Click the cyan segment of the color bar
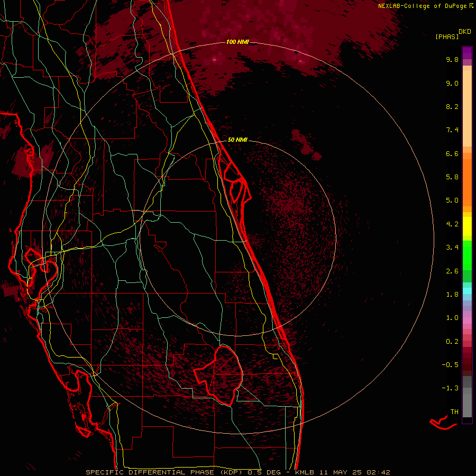The height and width of the screenshot is (476, 476). point(467,291)
